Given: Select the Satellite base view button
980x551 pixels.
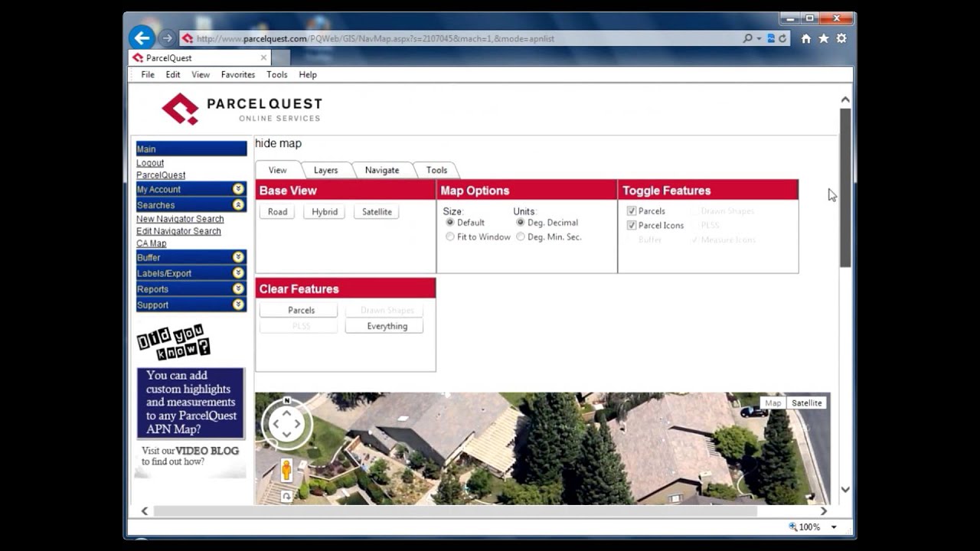Looking at the screenshot, I should [377, 212].
